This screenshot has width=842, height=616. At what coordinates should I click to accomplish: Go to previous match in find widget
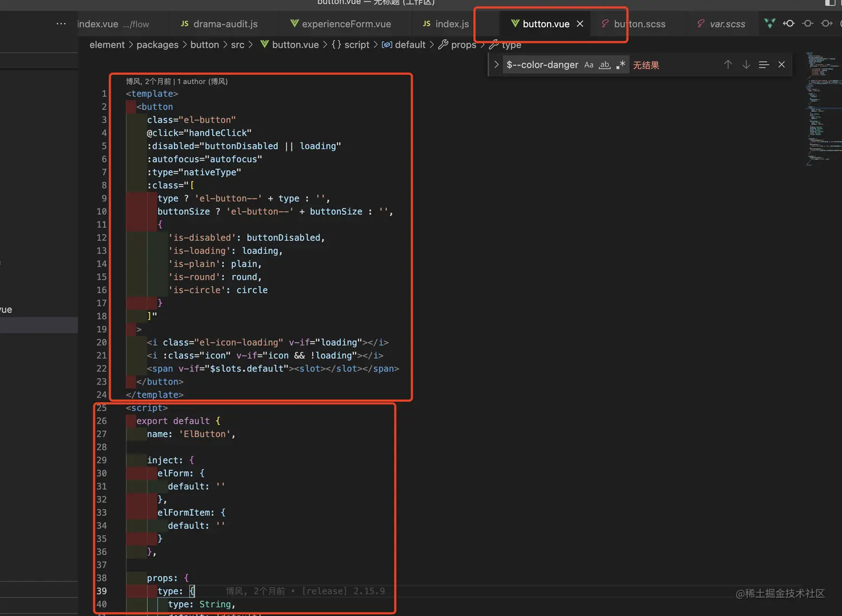click(x=728, y=65)
